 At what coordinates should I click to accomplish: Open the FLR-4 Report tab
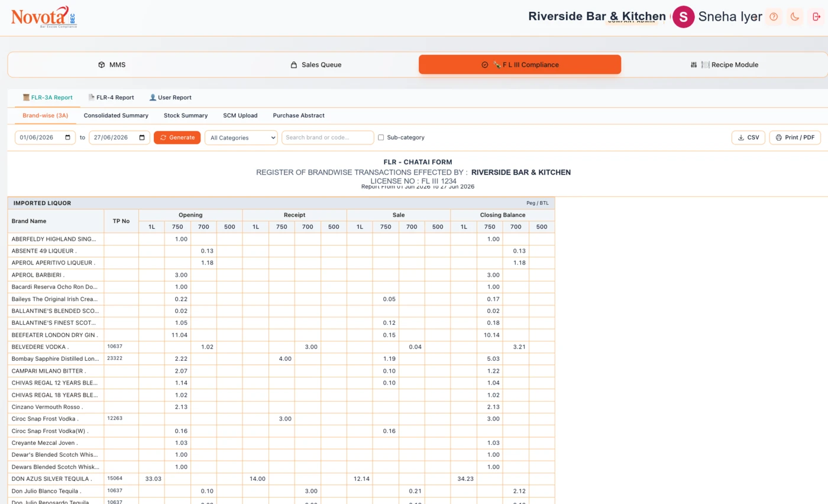point(111,98)
